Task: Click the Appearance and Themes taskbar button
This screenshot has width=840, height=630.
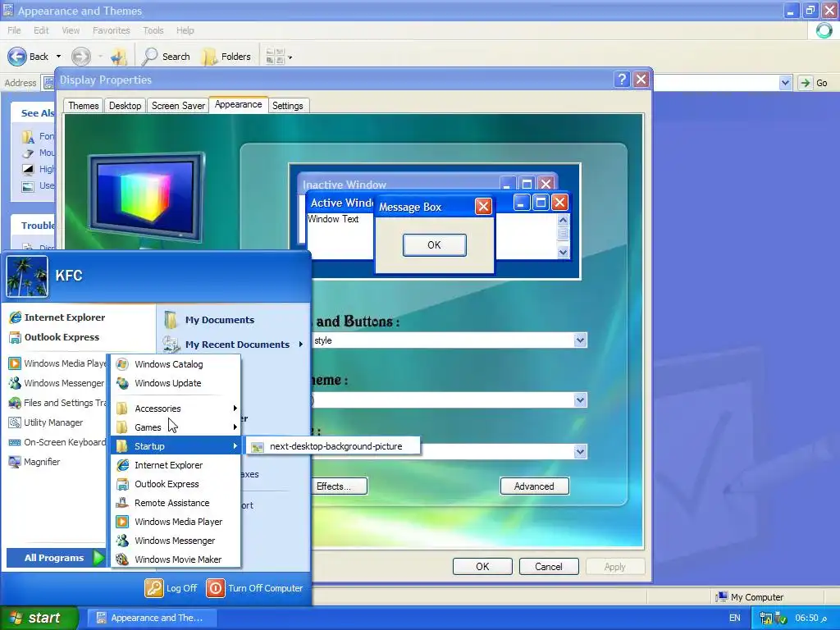Action: click(152, 618)
